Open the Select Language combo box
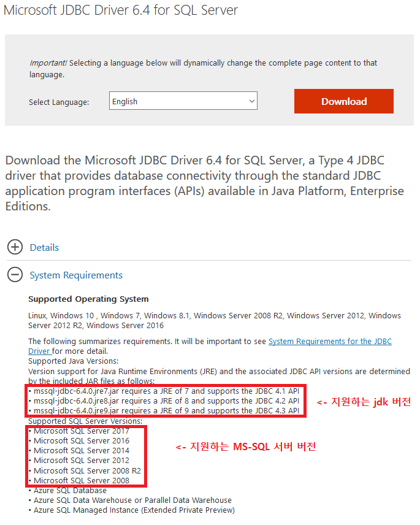This screenshot has width=420, height=525. tap(183, 101)
